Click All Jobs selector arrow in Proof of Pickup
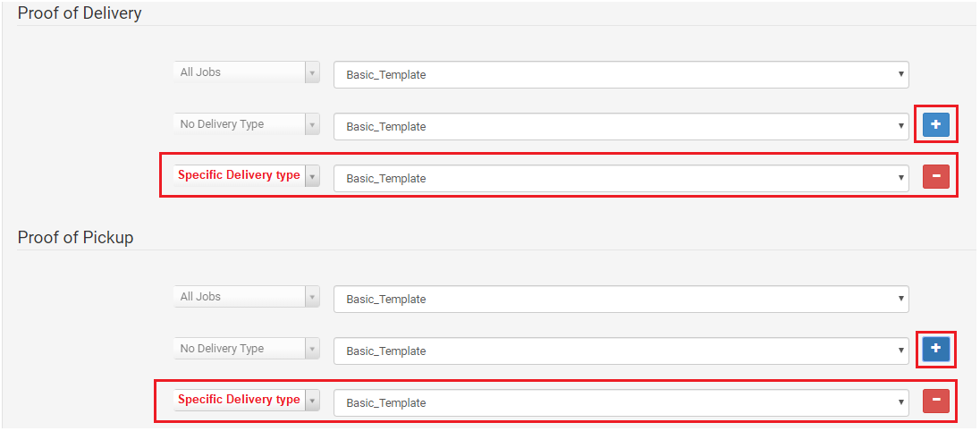Screen dimensions: 980x431 [312, 297]
